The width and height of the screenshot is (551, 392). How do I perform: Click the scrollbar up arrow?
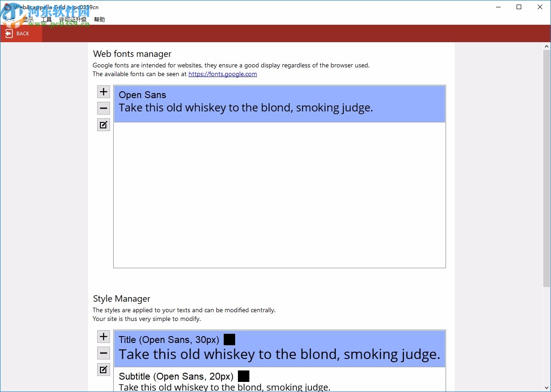(x=546, y=46)
